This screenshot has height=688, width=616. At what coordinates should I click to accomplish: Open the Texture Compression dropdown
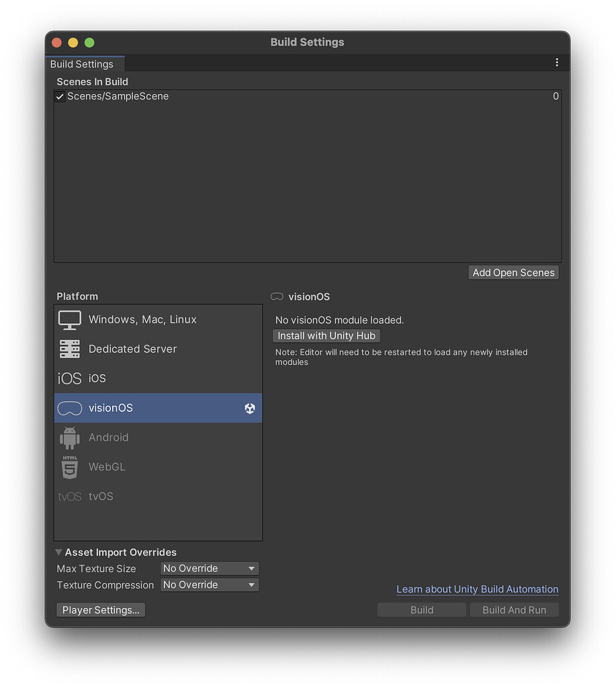[x=209, y=585]
